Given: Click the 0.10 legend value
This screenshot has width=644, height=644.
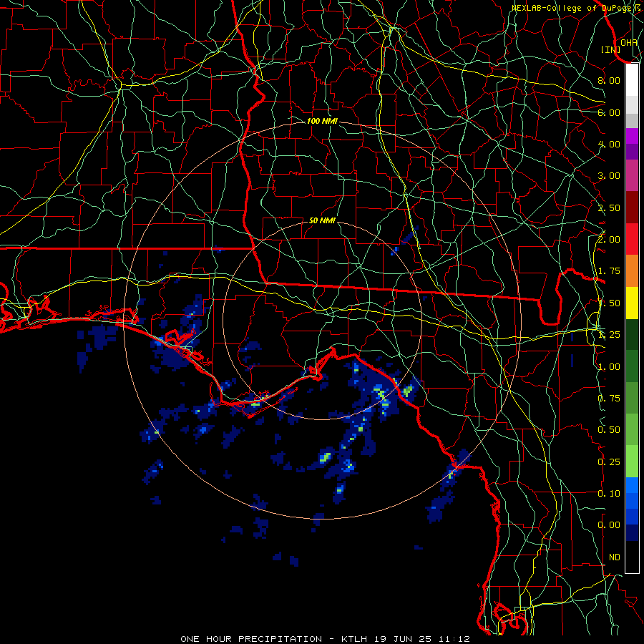Looking at the screenshot, I should 609,493.
